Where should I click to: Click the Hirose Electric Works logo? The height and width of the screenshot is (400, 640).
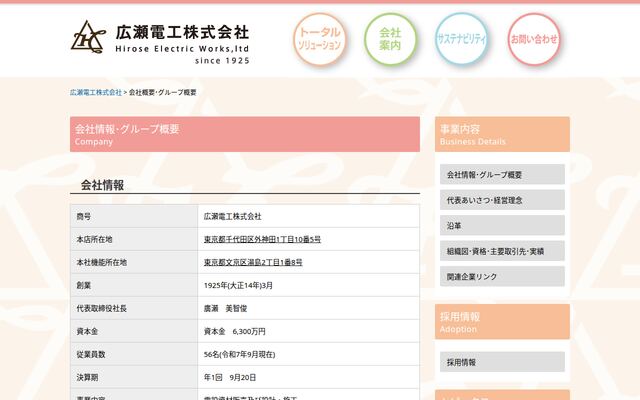(x=160, y=42)
